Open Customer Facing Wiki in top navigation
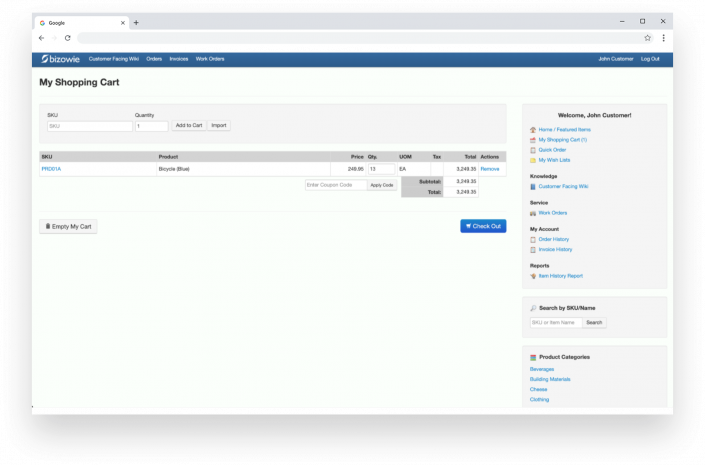Screen dimensions: 705x465 click(114, 59)
